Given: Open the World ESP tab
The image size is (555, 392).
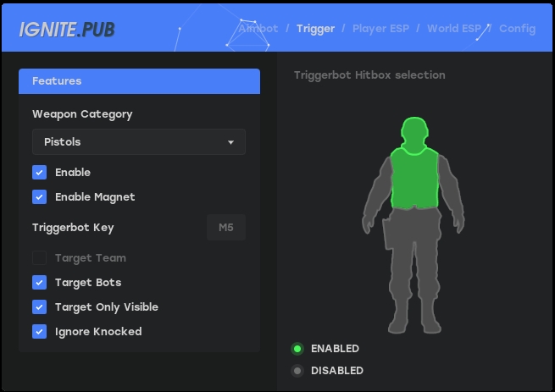Looking at the screenshot, I should (454, 29).
